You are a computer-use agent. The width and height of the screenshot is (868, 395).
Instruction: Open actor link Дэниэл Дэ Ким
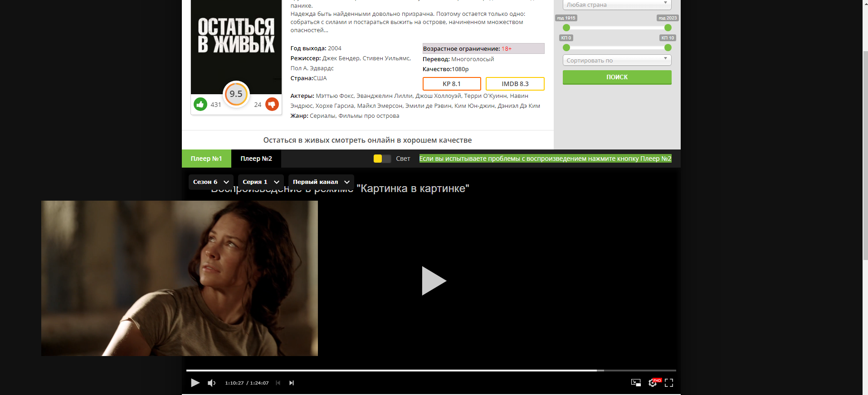(519, 106)
